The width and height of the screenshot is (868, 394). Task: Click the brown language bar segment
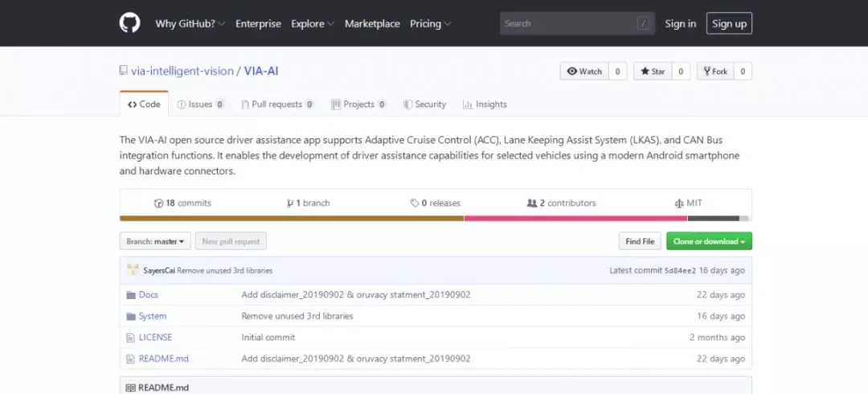[x=292, y=219]
